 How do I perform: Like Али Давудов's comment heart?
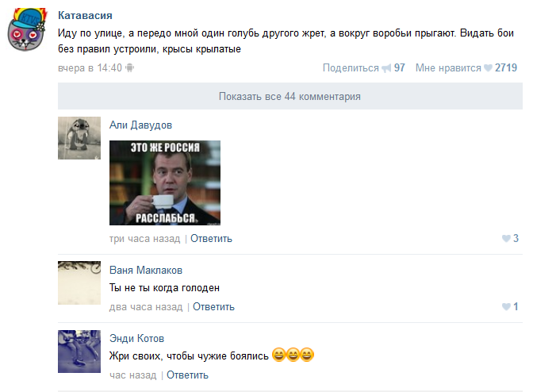point(506,239)
